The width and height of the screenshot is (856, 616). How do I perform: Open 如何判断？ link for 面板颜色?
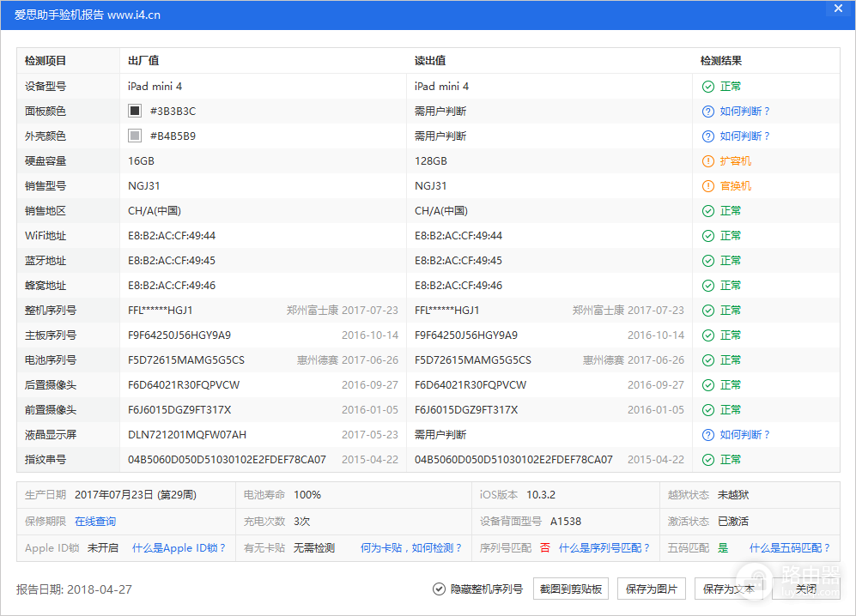pyautogui.click(x=744, y=112)
